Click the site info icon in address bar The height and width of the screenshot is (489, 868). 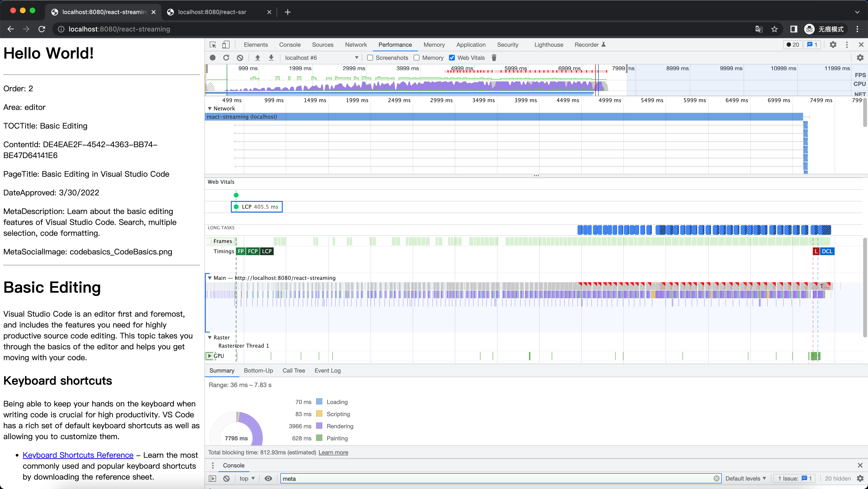click(61, 29)
